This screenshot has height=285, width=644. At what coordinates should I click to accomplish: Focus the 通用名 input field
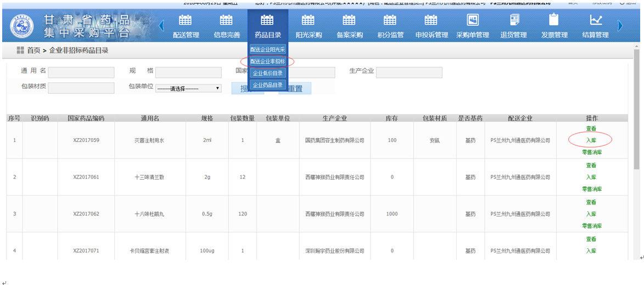point(81,72)
